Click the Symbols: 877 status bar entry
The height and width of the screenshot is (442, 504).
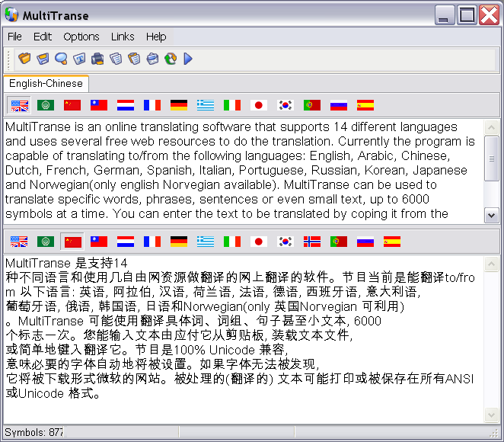[33, 432]
